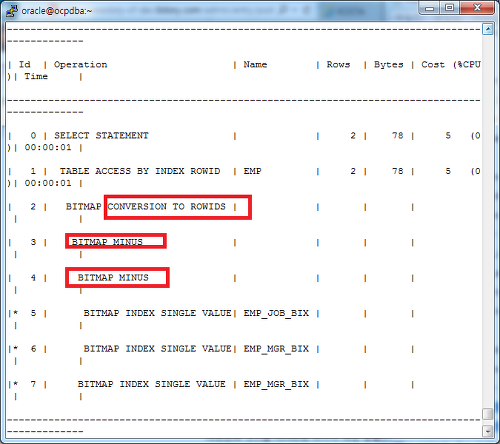Click the Operation column header
Screen dimensions: 500x444
[80, 65]
